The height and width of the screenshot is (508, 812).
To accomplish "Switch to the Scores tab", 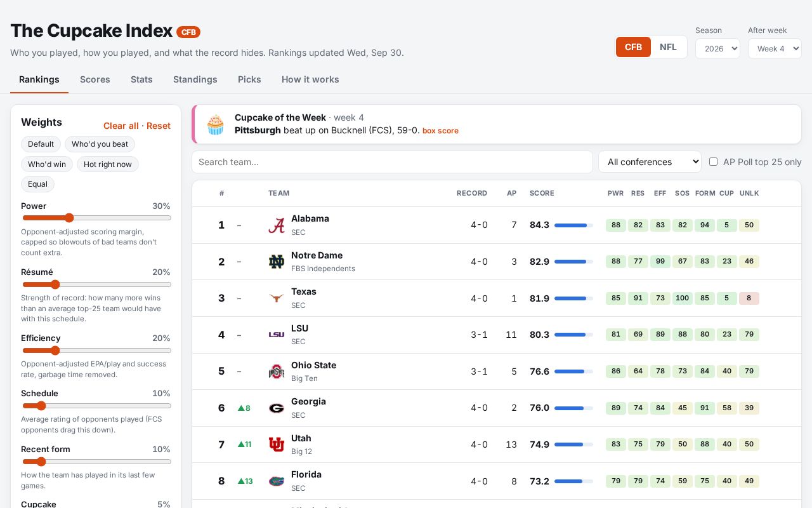I will 95,79.
